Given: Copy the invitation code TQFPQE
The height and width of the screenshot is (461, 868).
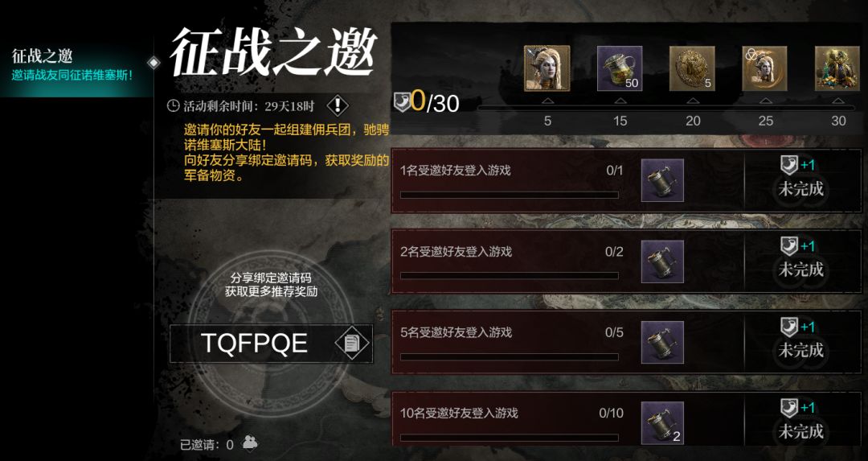Looking at the screenshot, I should click(352, 344).
